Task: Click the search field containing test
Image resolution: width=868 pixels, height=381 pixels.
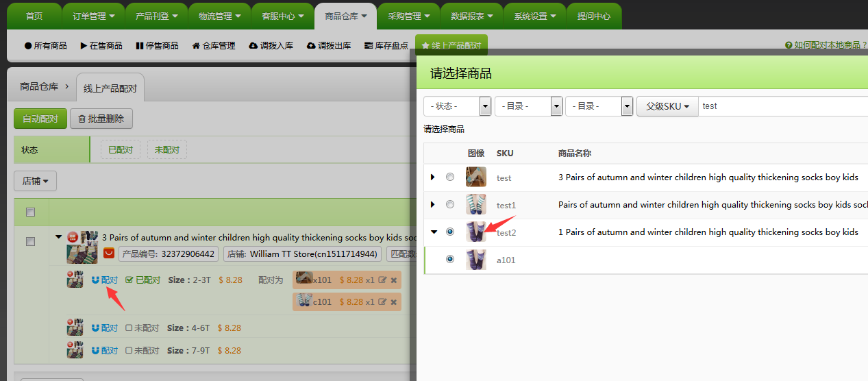Action: point(783,106)
